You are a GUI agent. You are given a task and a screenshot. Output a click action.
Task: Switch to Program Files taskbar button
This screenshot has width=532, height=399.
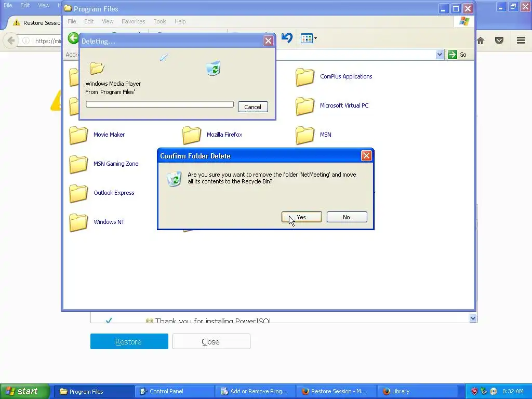coord(94,392)
